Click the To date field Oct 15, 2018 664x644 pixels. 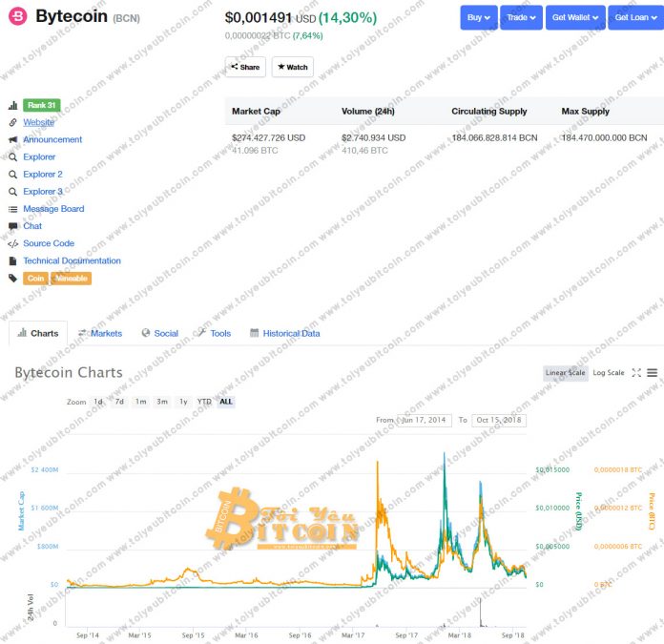click(499, 420)
